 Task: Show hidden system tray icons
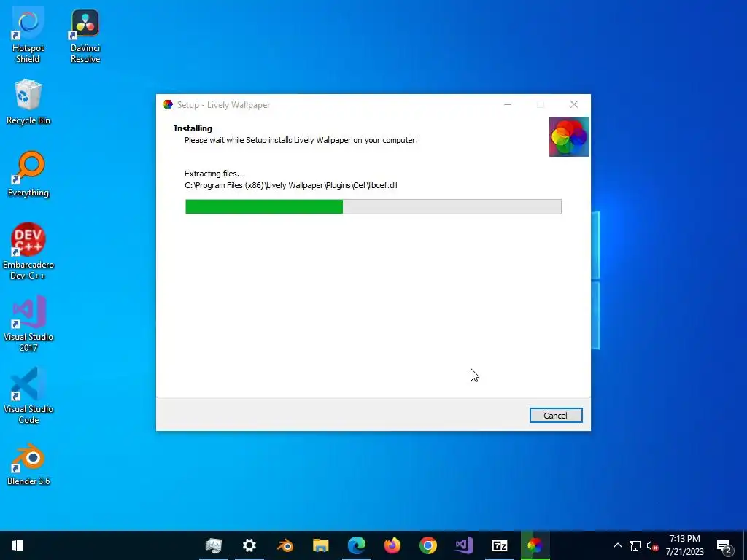(x=617, y=545)
